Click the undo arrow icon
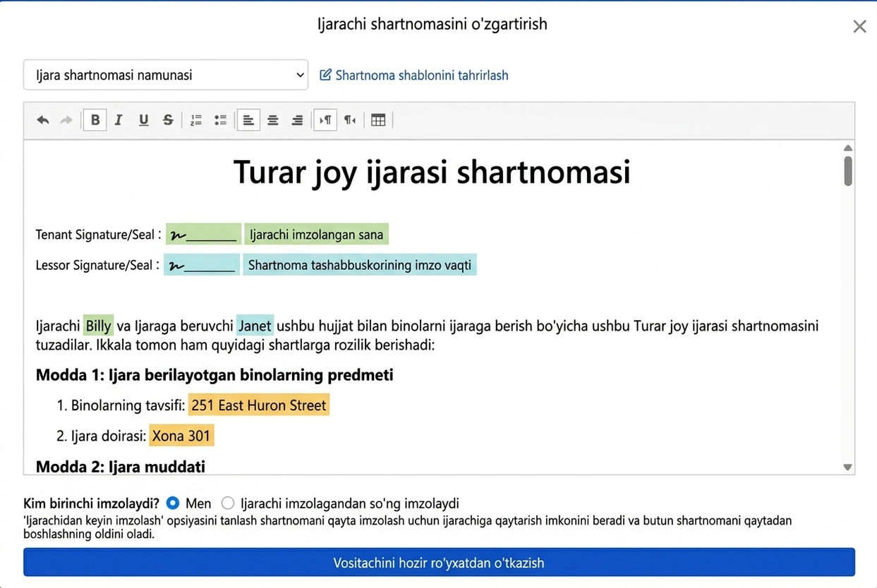This screenshot has height=588, width=877. click(43, 120)
